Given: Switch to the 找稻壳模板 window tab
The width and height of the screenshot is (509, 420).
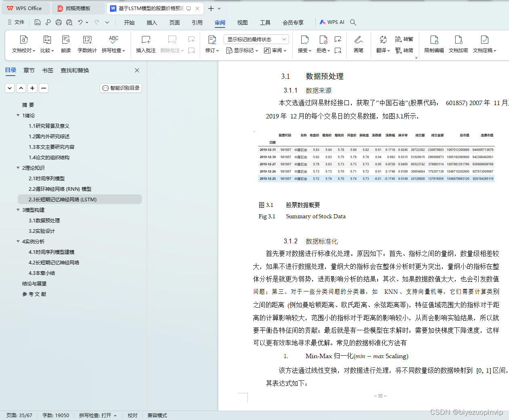Looking at the screenshot, I should point(78,8).
